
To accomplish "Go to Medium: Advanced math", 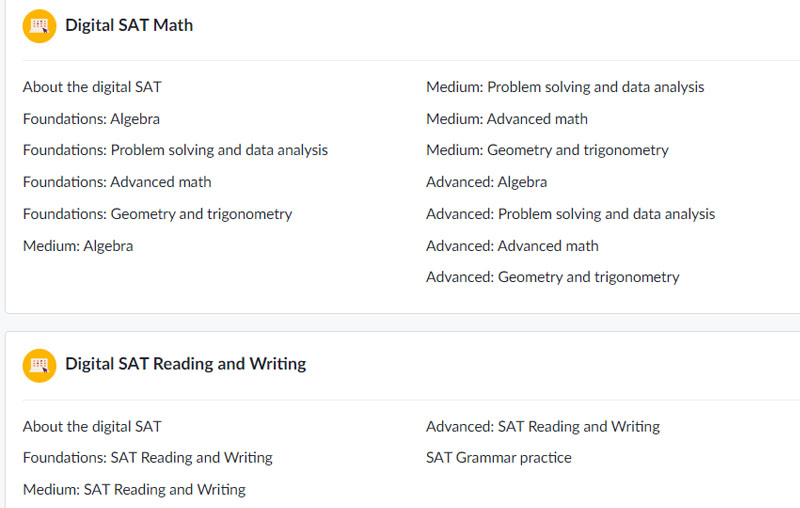I will point(507,119).
